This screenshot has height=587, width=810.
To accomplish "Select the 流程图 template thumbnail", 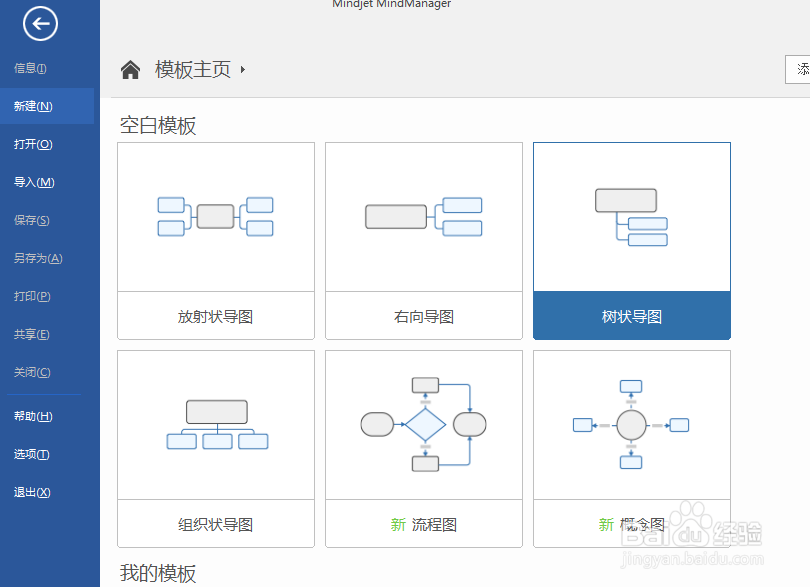I will coord(424,425).
